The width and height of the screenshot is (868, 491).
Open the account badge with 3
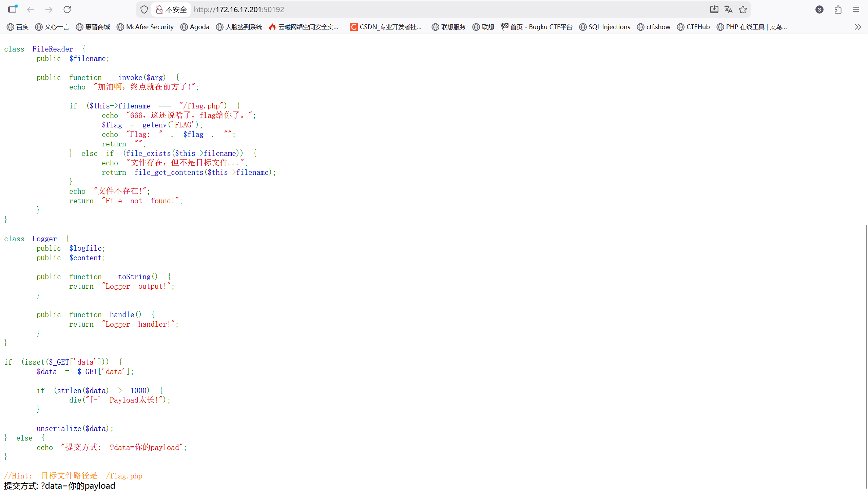[x=819, y=9]
